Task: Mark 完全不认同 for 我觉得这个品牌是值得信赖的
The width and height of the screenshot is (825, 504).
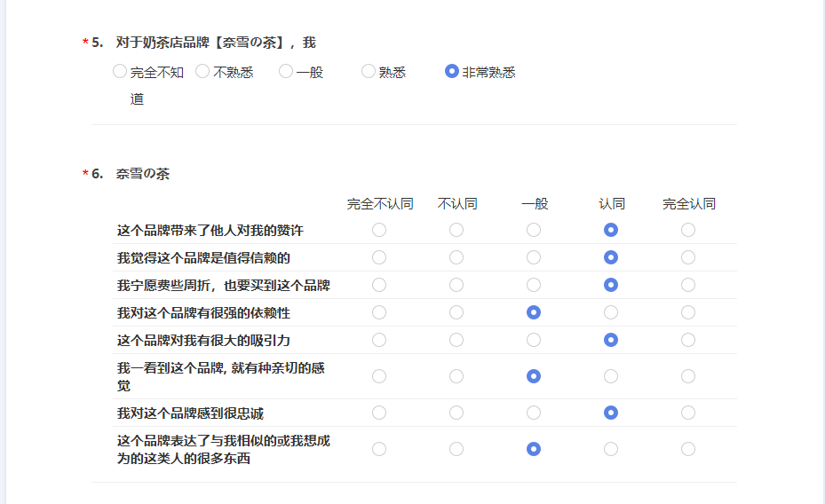Action: point(379,257)
